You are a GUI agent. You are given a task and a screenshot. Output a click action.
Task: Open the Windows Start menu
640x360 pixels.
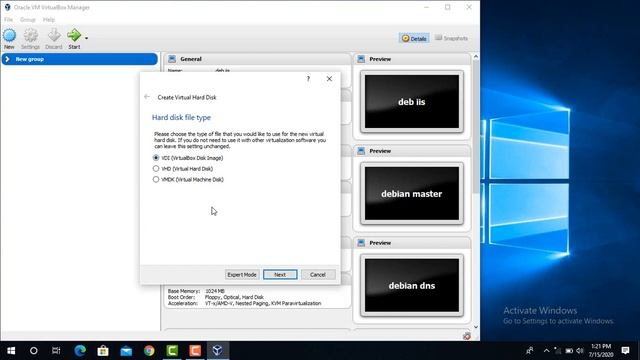tap(11, 351)
